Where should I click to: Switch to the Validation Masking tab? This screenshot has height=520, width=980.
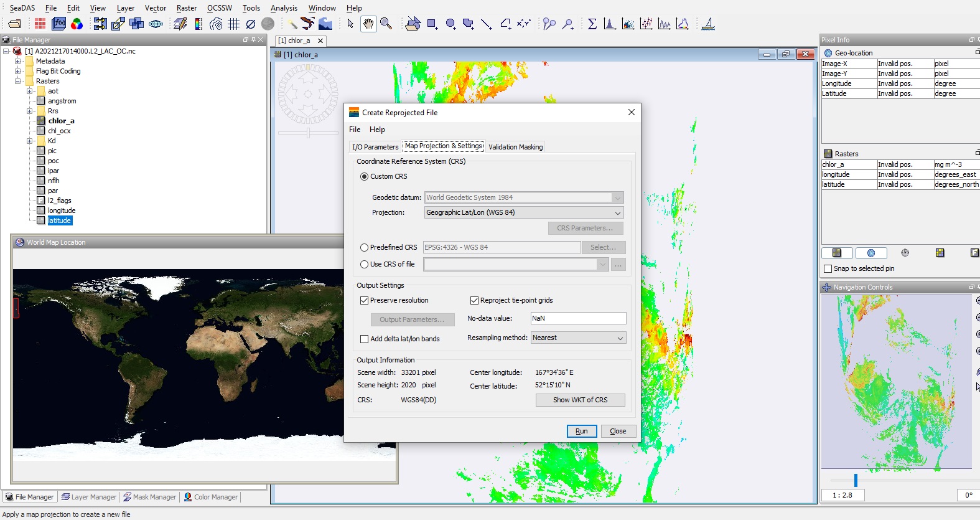coord(515,147)
